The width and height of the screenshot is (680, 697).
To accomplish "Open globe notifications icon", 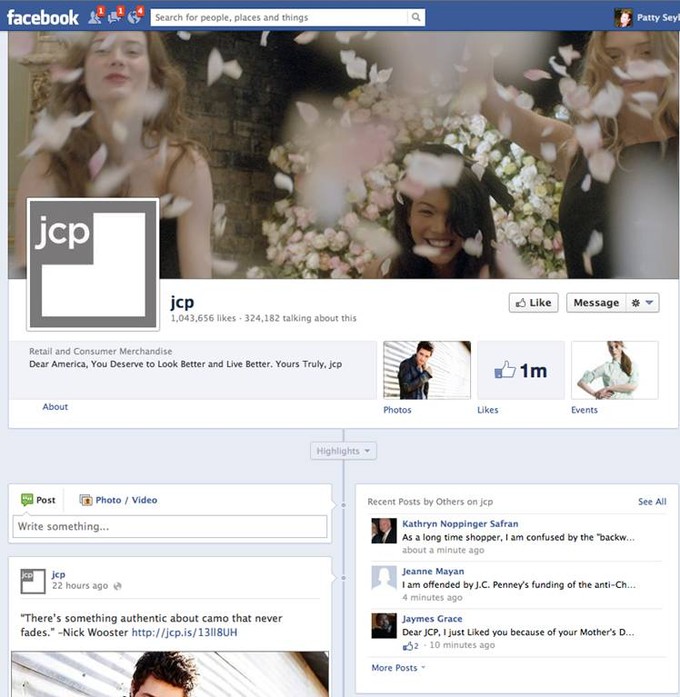I will pos(134,17).
